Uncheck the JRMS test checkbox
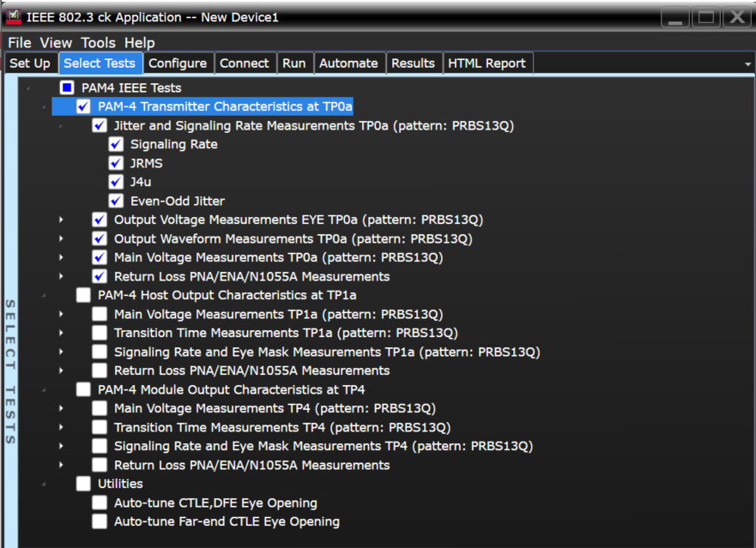Image resolution: width=756 pixels, height=548 pixels. (x=116, y=163)
